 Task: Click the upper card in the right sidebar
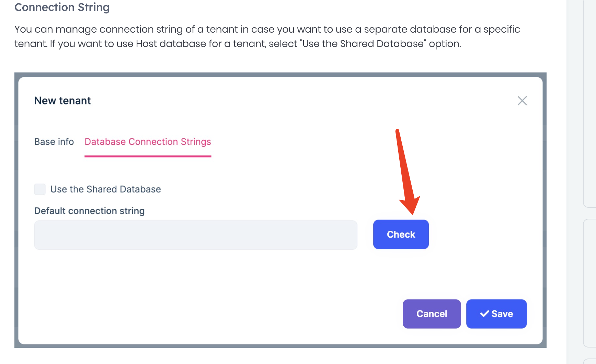coord(589,103)
